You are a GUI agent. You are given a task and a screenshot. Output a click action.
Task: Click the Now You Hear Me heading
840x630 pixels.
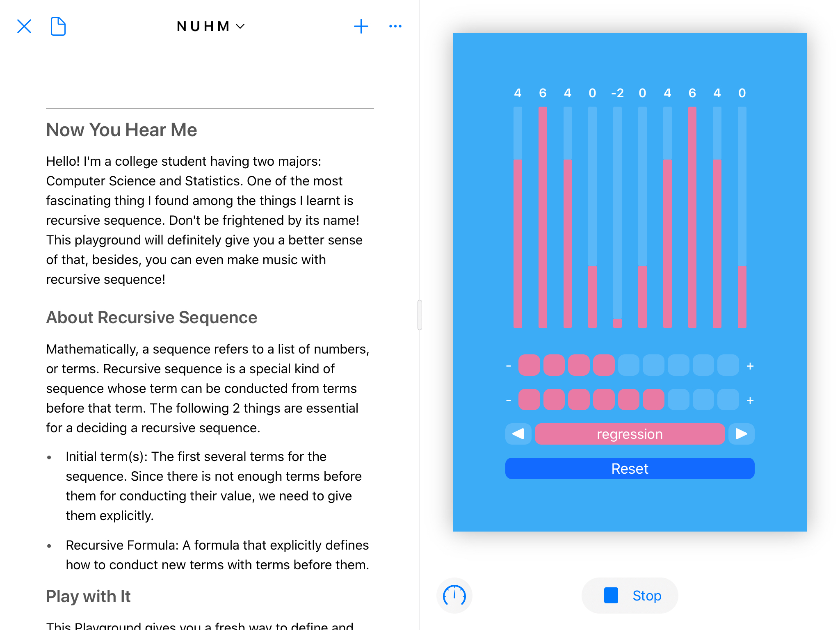pyautogui.click(x=122, y=130)
